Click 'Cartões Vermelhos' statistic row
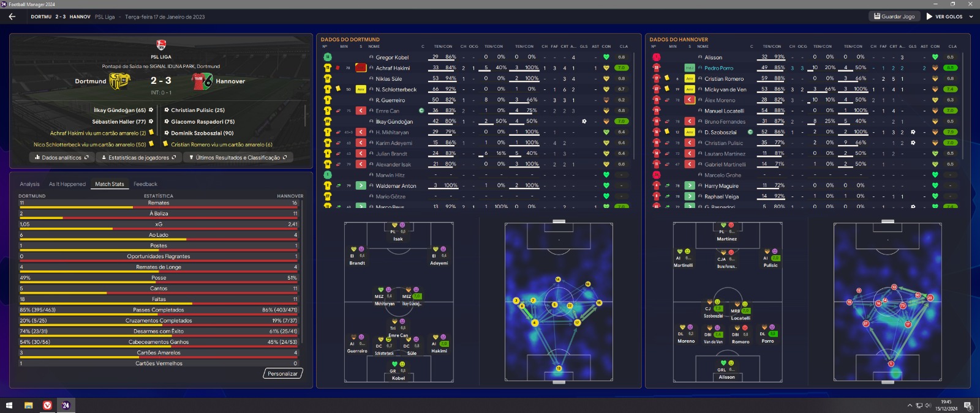The image size is (980, 413). pyautogui.click(x=159, y=363)
